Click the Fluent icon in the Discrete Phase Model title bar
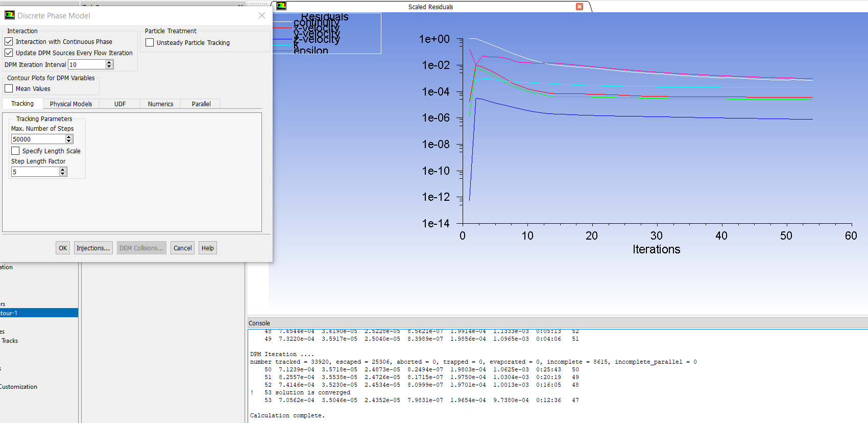This screenshot has height=423, width=868. click(x=9, y=15)
